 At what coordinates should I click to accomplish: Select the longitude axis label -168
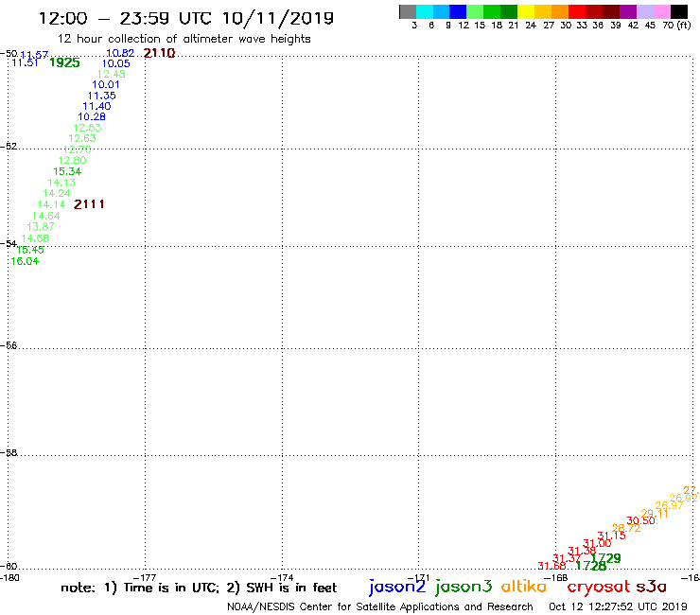556,578
